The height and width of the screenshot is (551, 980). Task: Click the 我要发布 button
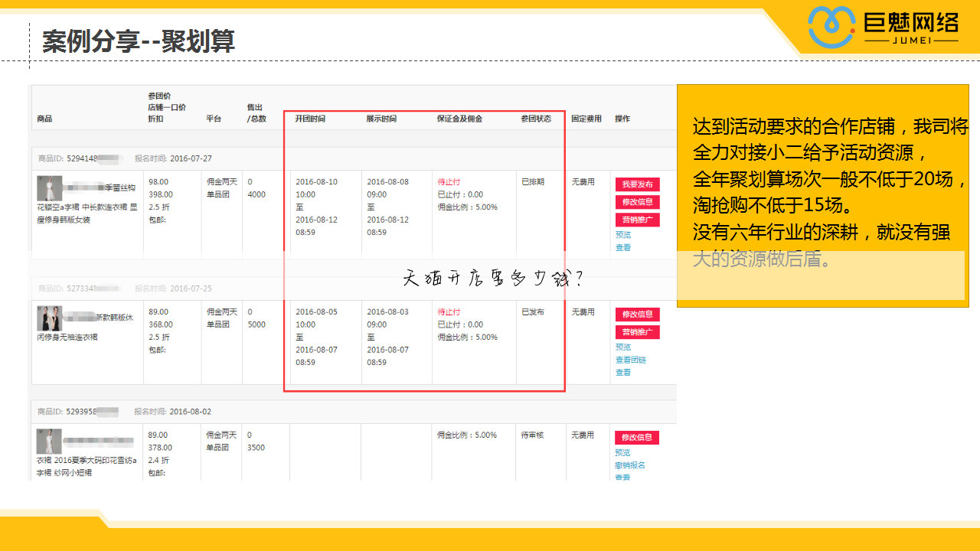637,184
